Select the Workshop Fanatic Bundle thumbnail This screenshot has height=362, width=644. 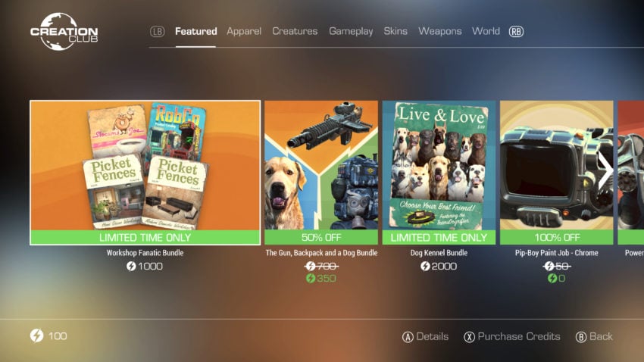click(x=145, y=173)
